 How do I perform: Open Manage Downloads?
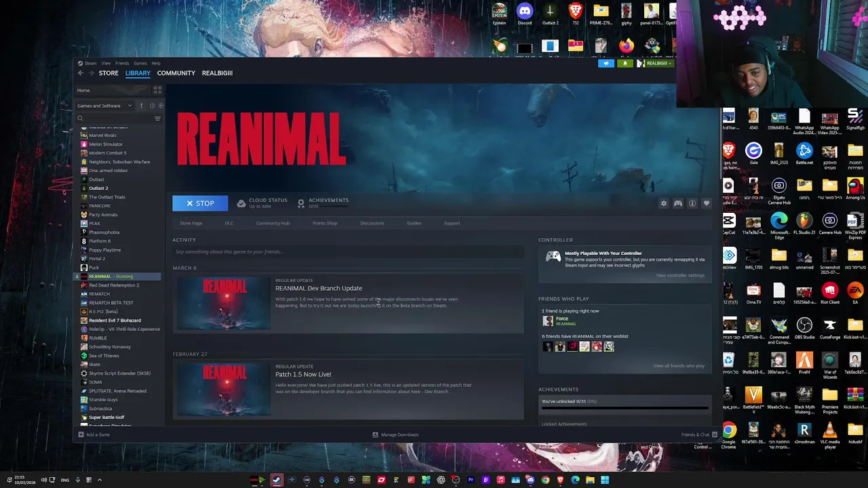(x=395, y=434)
